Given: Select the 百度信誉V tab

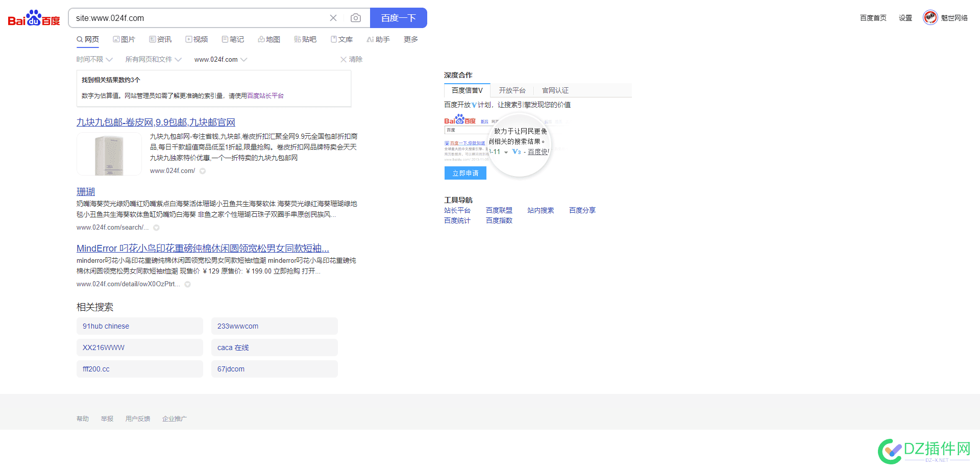Looking at the screenshot, I should (x=467, y=90).
